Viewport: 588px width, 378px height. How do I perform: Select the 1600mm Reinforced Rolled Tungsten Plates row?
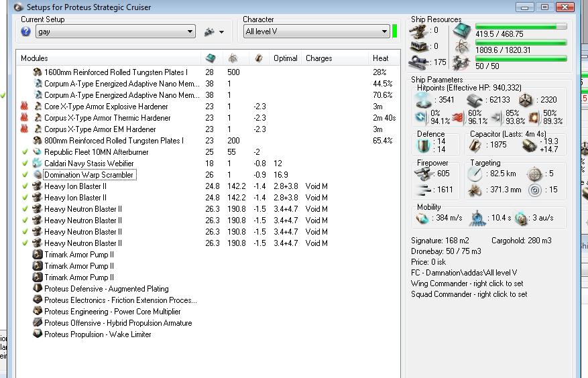[x=208, y=72]
